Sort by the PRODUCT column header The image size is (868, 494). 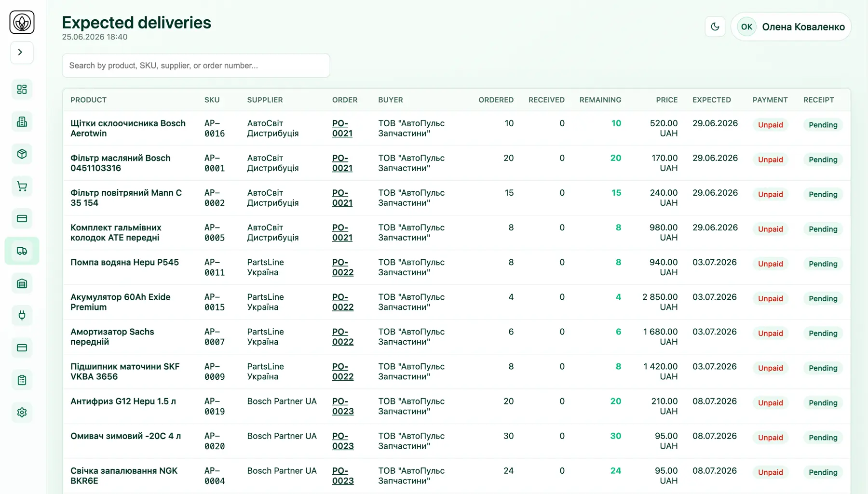(x=88, y=100)
